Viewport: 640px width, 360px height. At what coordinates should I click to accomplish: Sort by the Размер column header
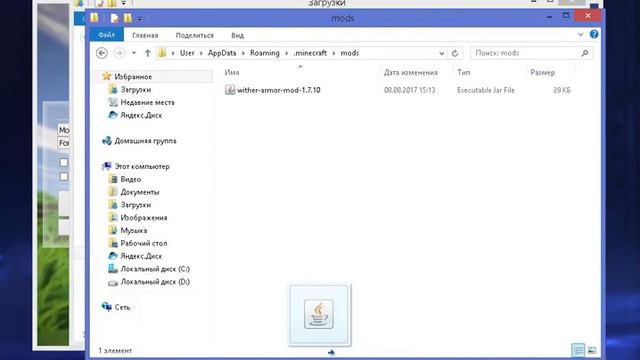point(542,73)
